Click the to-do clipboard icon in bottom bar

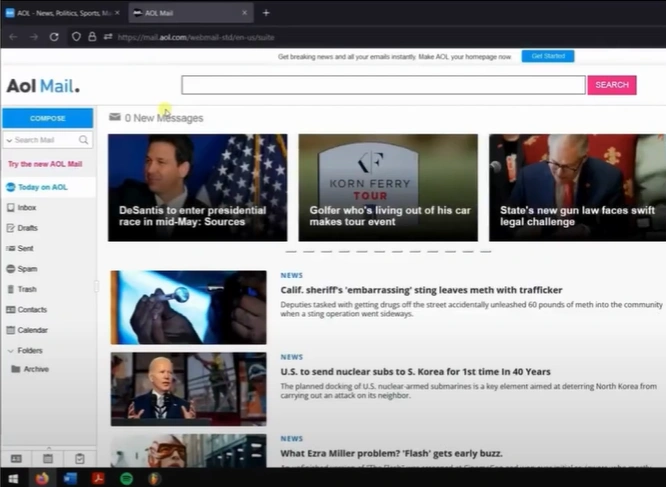tap(80, 459)
